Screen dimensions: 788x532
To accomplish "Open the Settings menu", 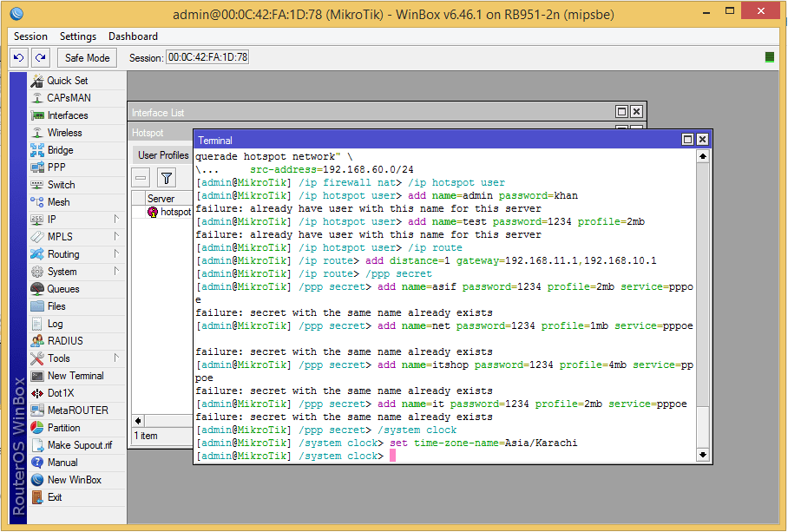I will click(x=78, y=36).
